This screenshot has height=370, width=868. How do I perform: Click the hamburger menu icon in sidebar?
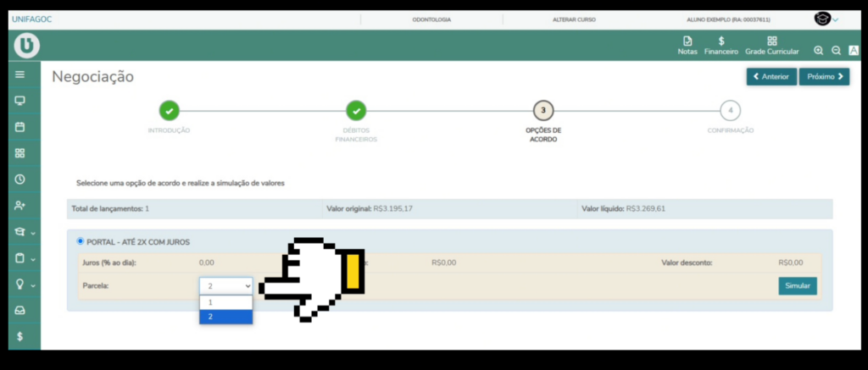point(20,75)
